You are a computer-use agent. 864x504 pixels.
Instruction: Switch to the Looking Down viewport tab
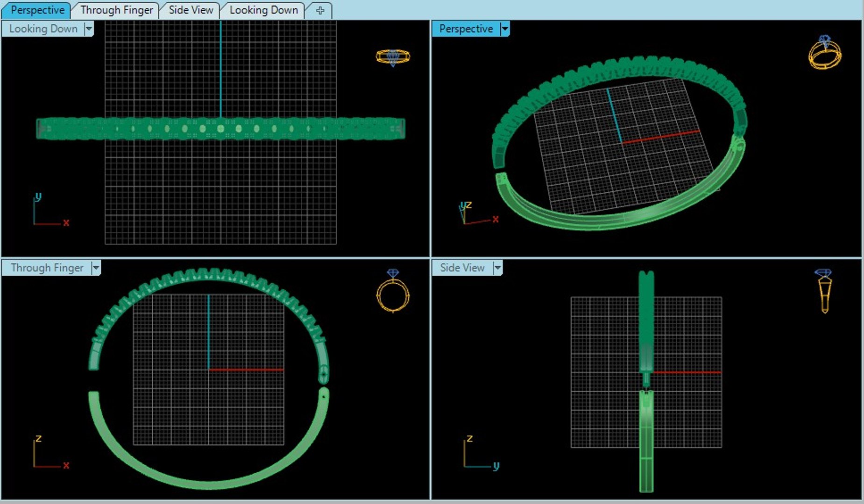pyautogui.click(x=263, y=10)
